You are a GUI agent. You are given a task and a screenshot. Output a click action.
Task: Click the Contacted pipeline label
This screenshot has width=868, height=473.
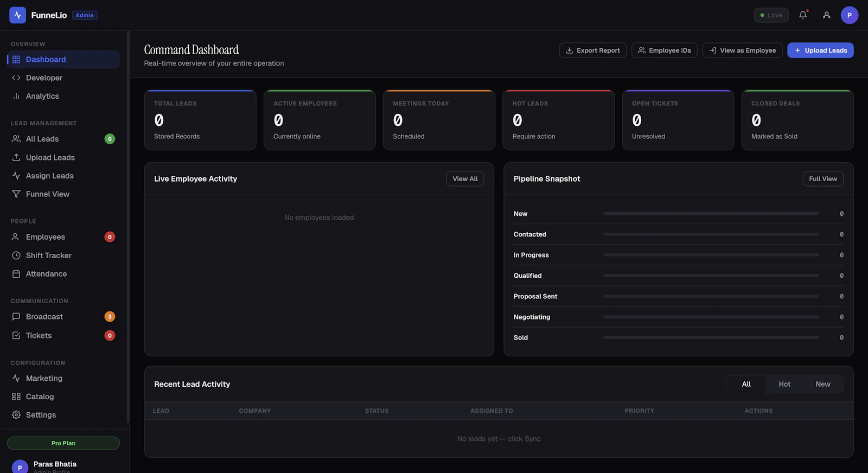coord(530,235)
